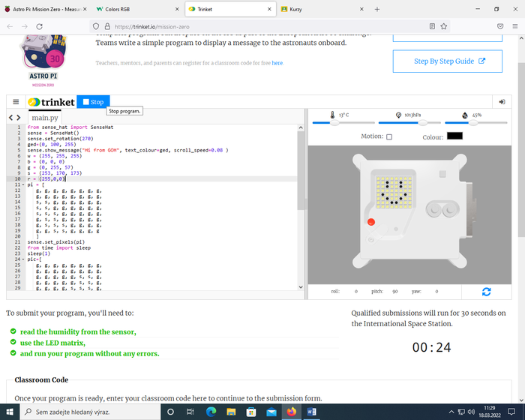The height and width of the screenshot is (420, 525).
Task: Collapse the pi list code fold arrow
Action: coord(22,184)
